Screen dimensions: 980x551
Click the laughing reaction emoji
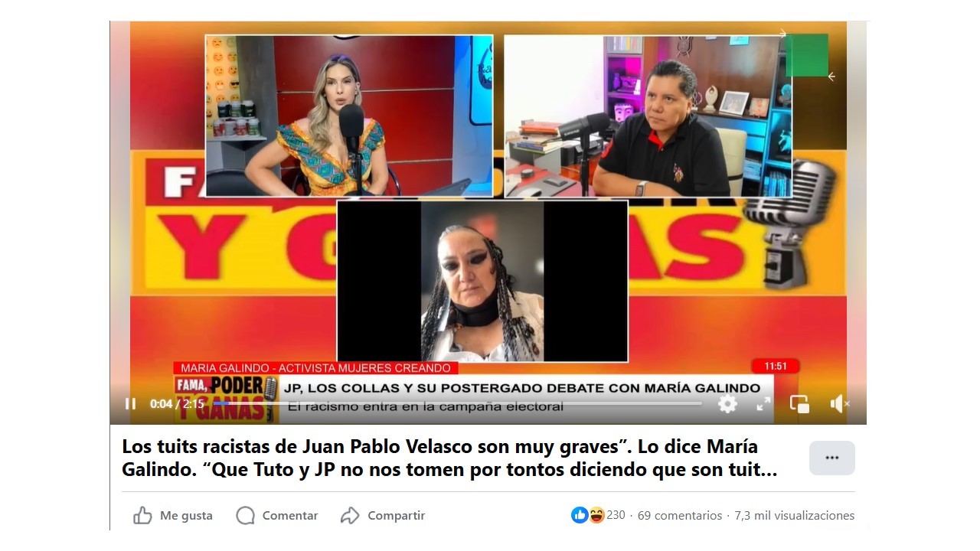pos(596,515)
